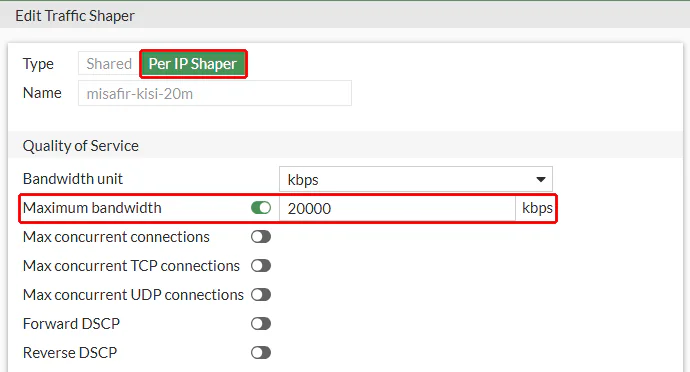Click the kbps suffix next to 20000
This screenshot has height=372, width=690.
[537, 208]
